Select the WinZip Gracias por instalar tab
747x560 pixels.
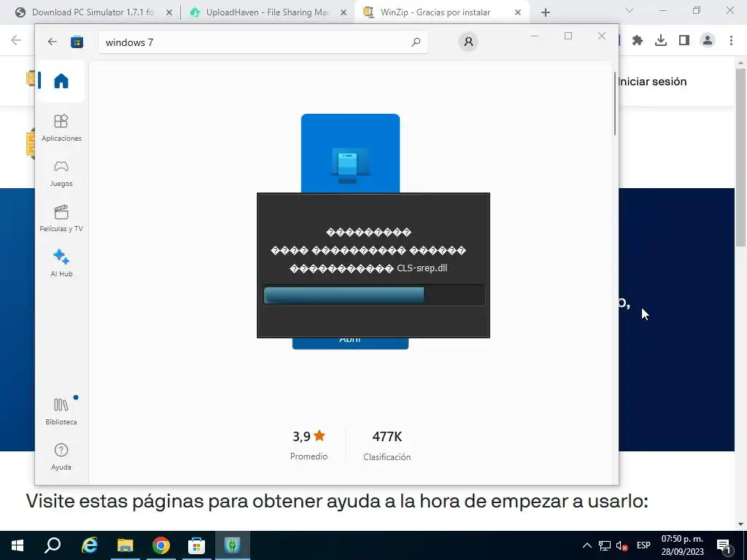(435, 12)
